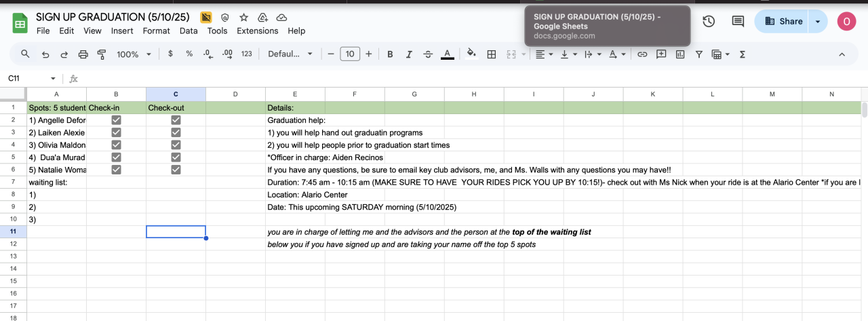Open the File menu
The width and height of the screenshot is (868, 321).
43,31
